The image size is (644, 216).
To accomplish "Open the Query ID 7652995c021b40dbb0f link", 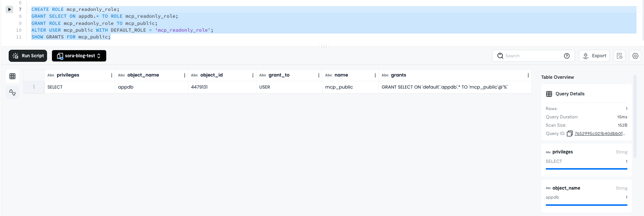I will 600,133.
